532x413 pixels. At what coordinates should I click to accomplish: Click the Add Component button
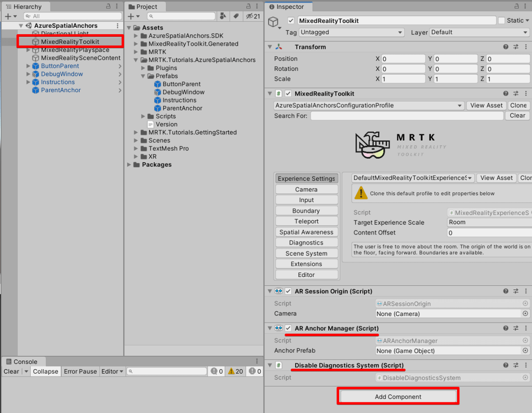point(398,397)
